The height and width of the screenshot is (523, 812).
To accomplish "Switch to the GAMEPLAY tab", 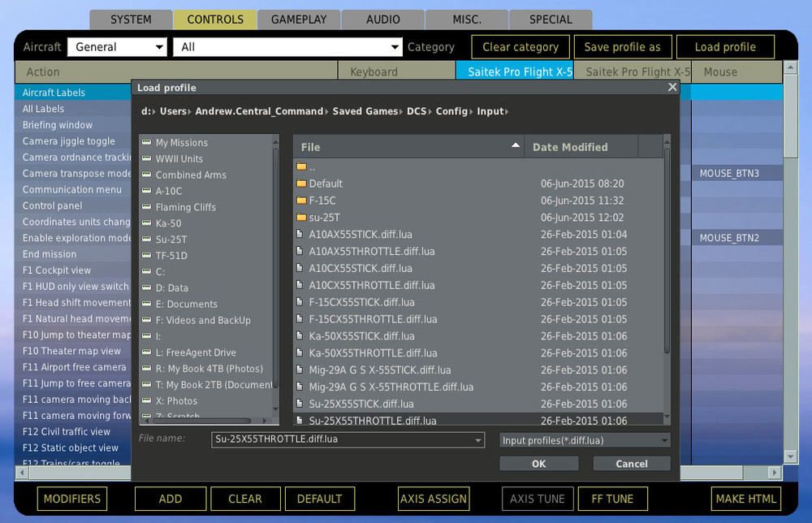I will [299, 19].
